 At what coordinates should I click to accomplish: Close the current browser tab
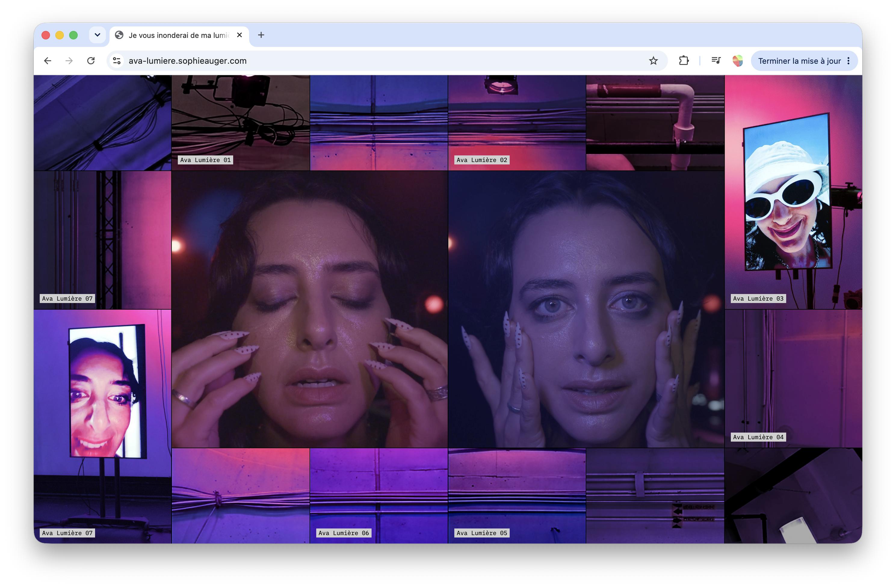(x=239, y=35)
